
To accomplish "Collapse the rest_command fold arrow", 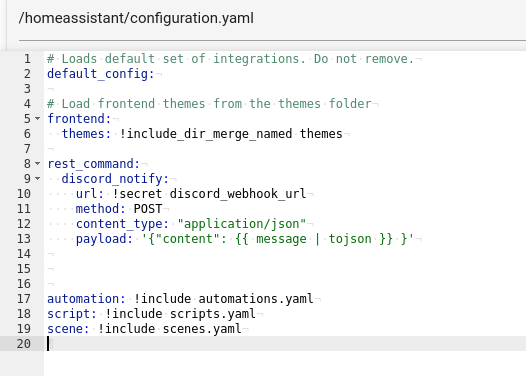I will [38, 164].
